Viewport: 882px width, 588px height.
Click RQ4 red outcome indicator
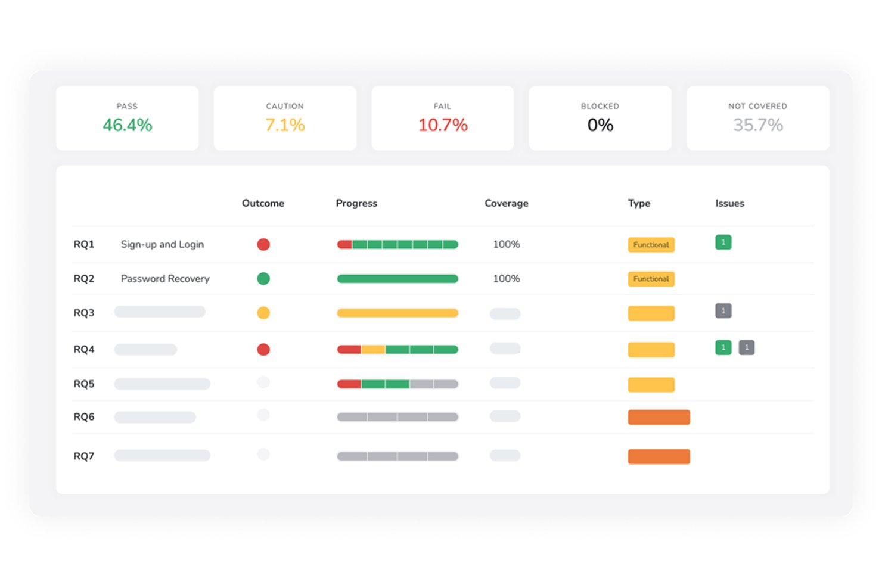263,349
